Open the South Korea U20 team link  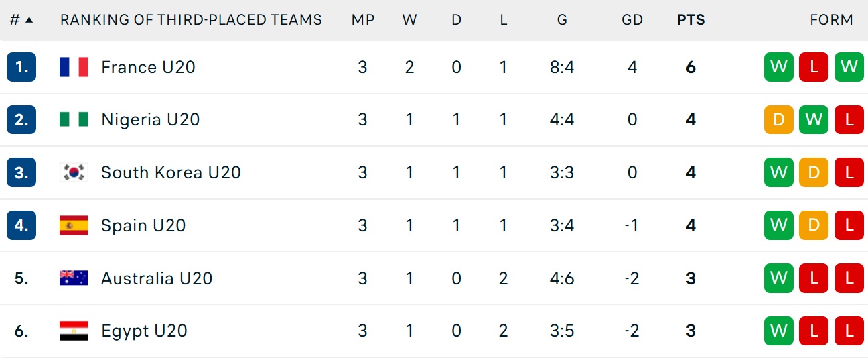171,172
